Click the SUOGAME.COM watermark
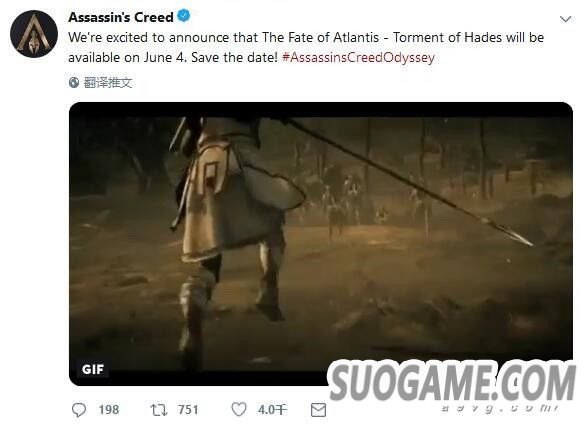 (452, 381)
